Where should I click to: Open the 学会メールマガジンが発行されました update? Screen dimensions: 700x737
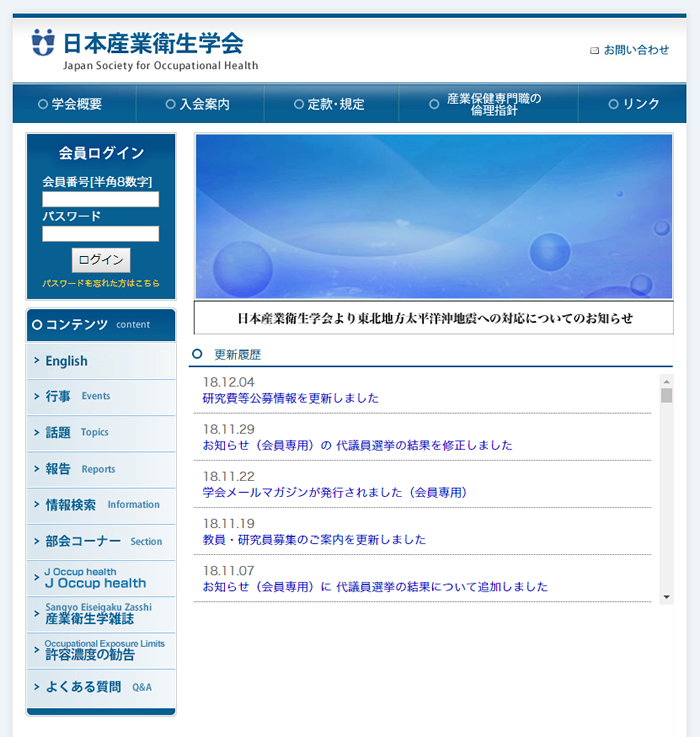pyautogui.click(x=336, y=493)
